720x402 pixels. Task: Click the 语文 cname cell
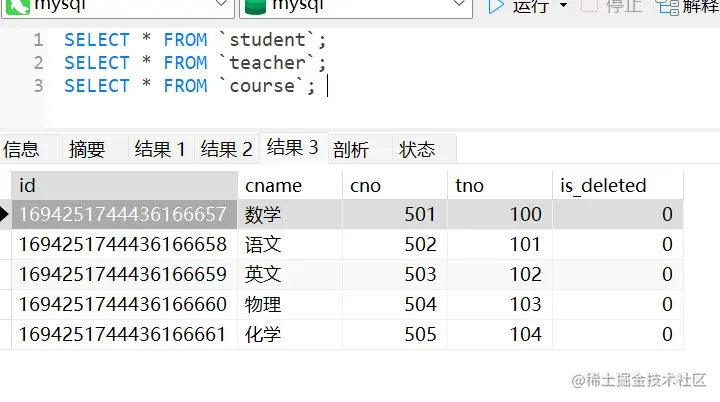[x=290, y=244]
